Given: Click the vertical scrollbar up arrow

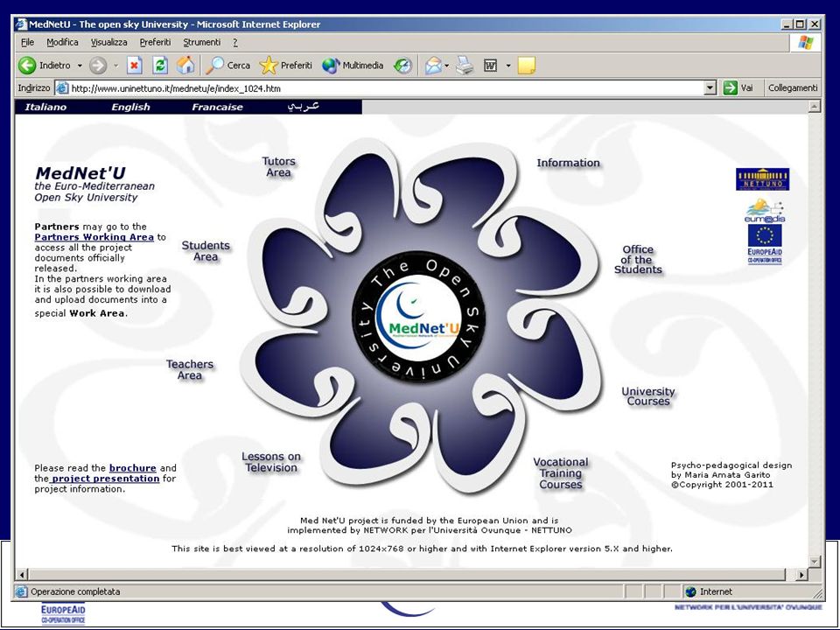Looking at the screenshot, I should 815,106.
